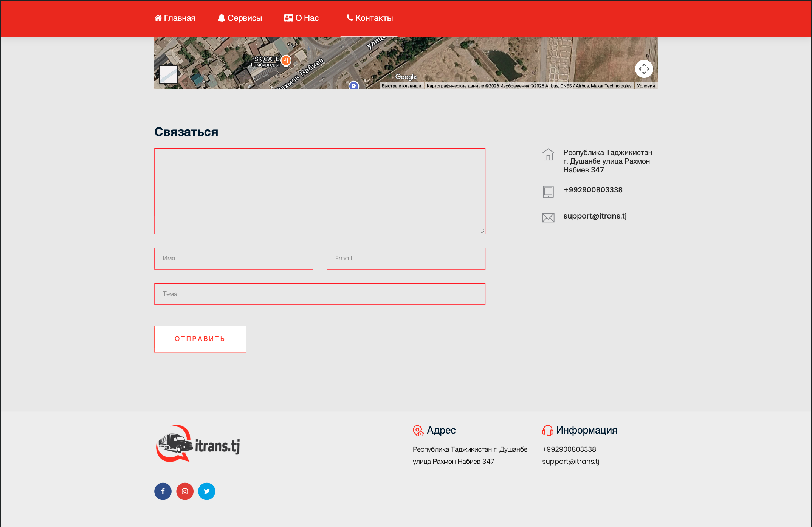Click the Тема subject field
Screen dimensions: 812x527
(320, 294)
